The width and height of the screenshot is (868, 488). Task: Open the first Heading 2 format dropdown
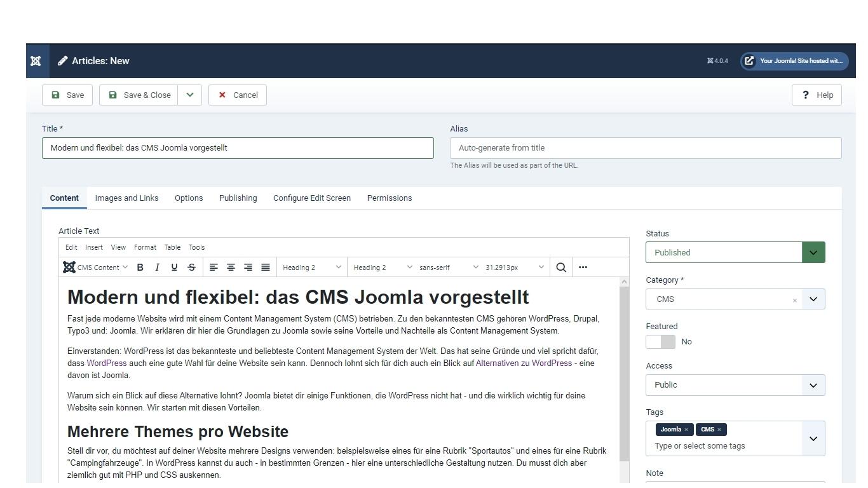tap(312, 268)
